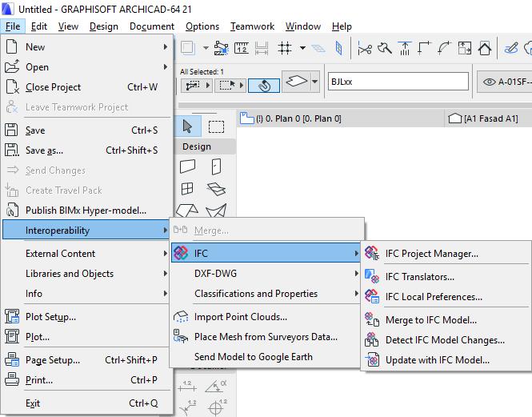
Task: Select the Shell tool in toolbox
Action: pos(216,211)
